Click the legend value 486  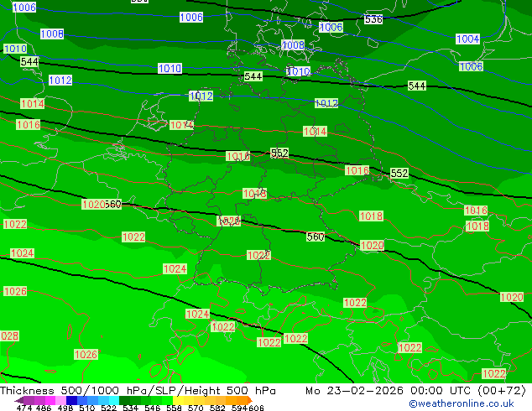44,408
